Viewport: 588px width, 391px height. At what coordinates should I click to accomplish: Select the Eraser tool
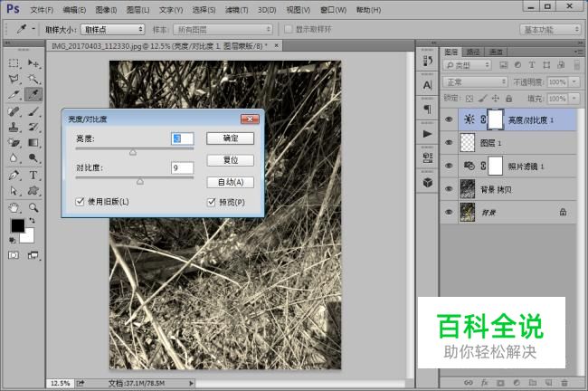(14, 143)
